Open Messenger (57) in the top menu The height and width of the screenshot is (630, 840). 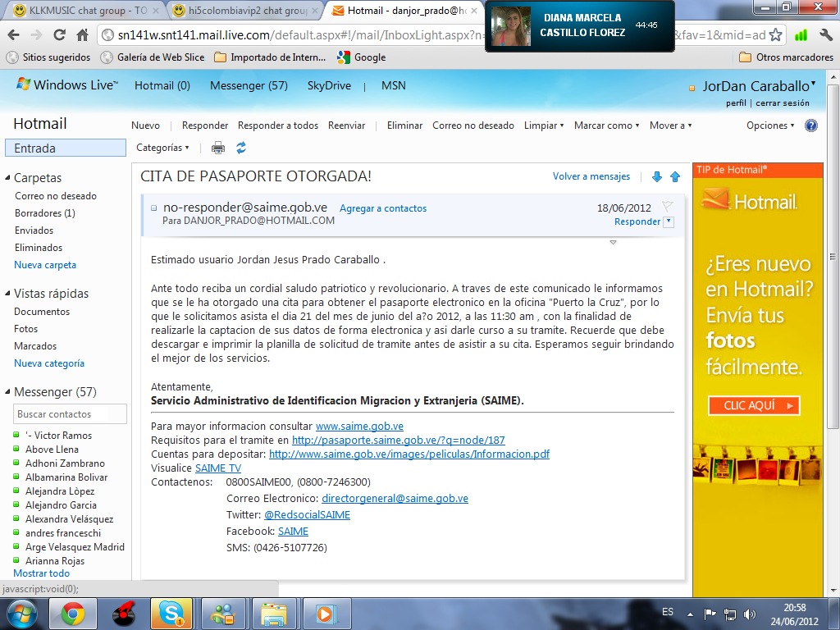coord(249,85)
